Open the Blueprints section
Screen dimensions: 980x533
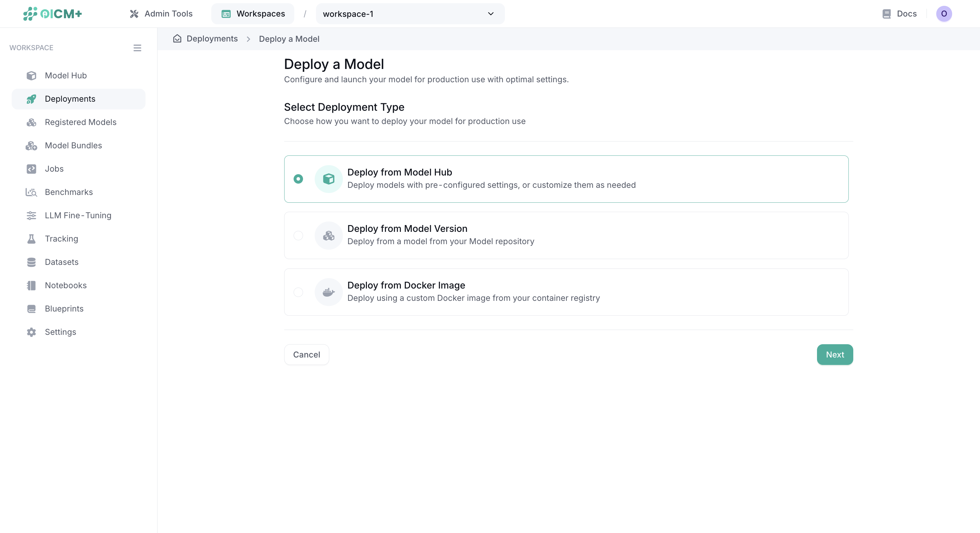pyautogui.click(x=64, y=308)
